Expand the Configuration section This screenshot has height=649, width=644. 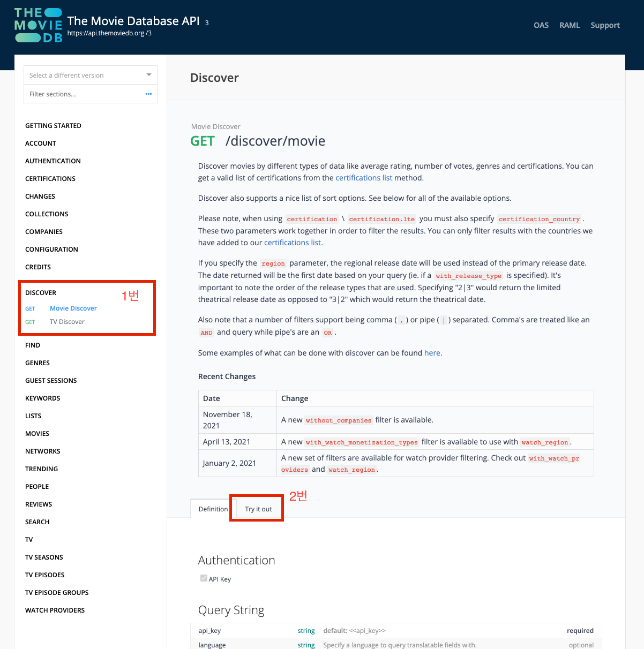click(51, 250)
